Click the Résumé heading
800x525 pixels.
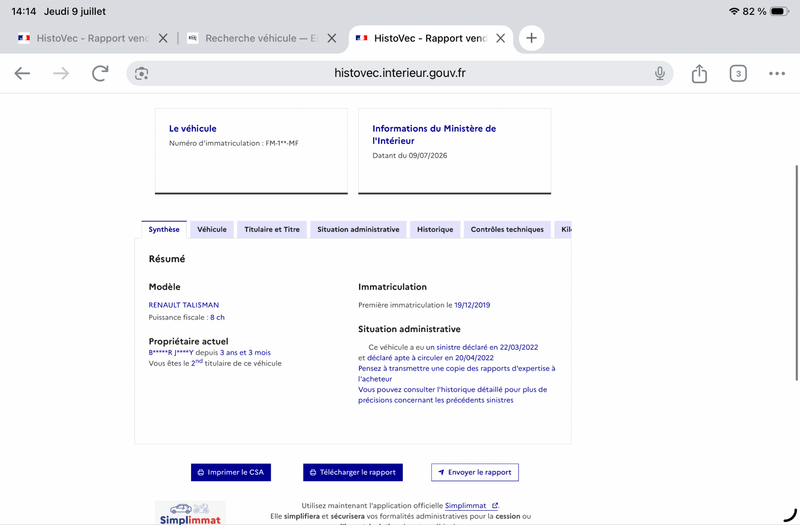167,259
